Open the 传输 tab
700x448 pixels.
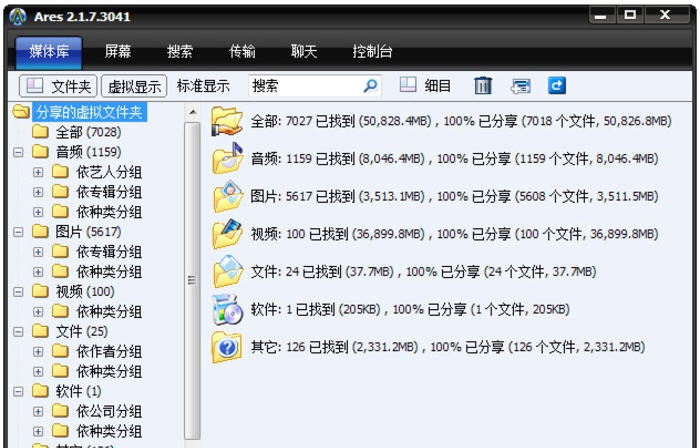242,52
